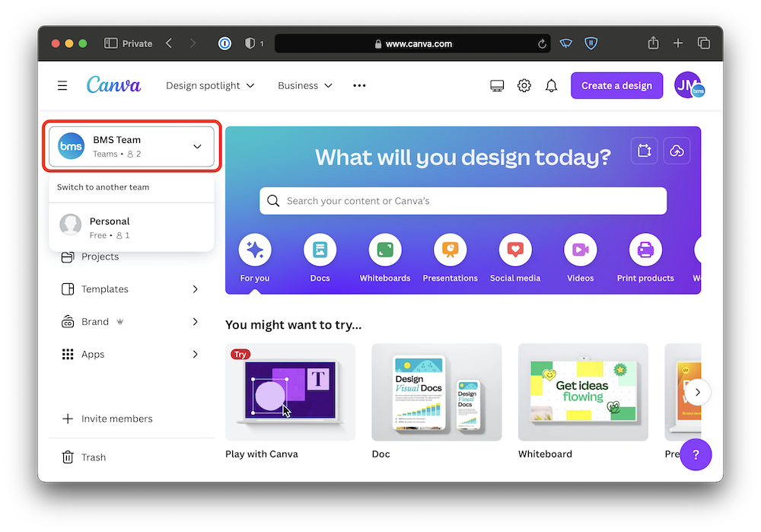Click the Social media heart icon
This screenshot has height=532, width=761.
click(x=515, y=250)
